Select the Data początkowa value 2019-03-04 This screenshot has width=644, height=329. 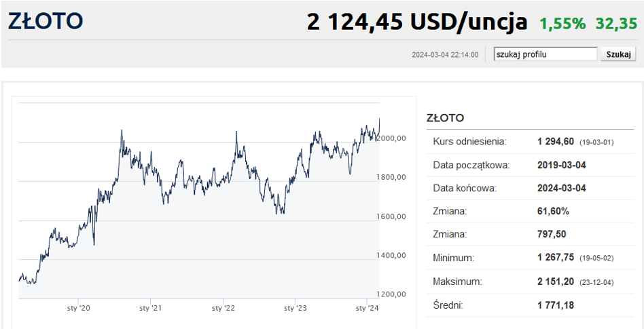coord(561,165)
